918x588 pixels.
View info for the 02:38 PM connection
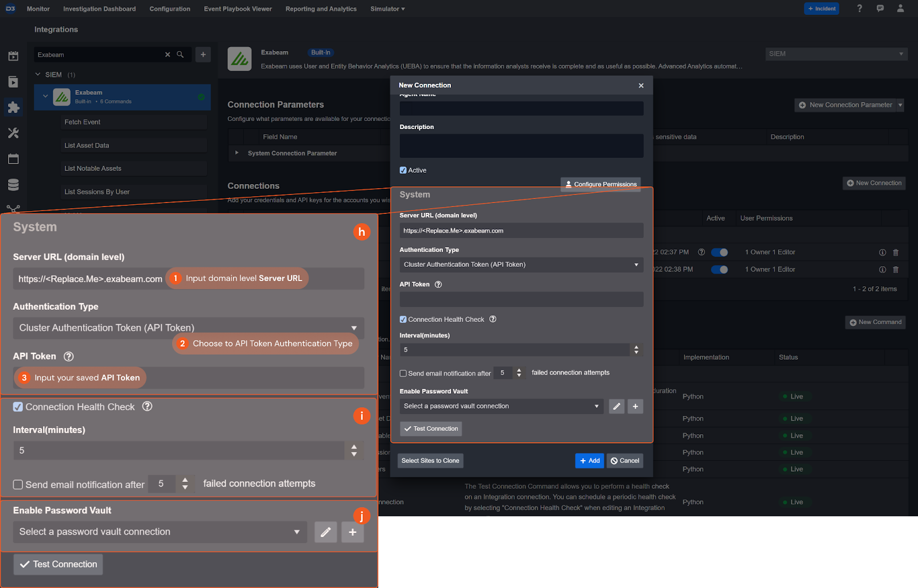[x=882, y=270]
